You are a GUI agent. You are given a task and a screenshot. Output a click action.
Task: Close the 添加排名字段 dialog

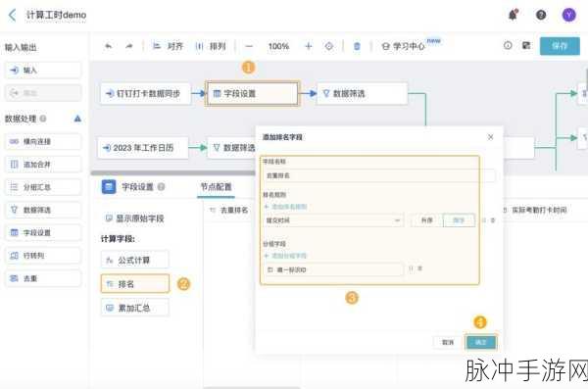(x=491, y=137)
